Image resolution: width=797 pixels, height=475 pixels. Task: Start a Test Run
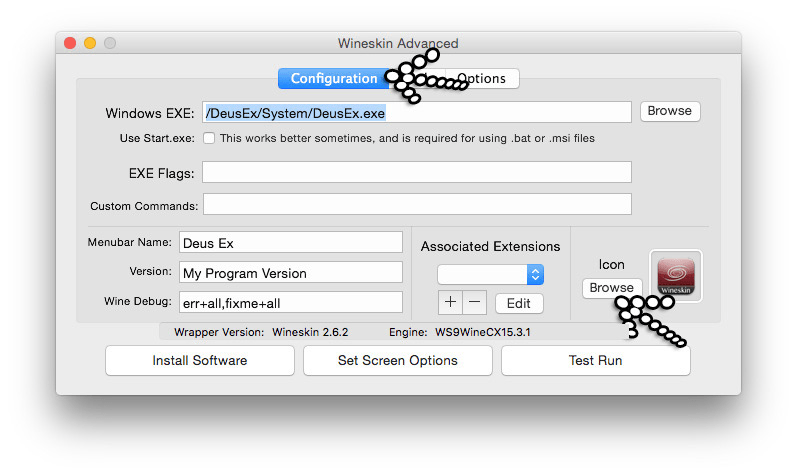(x=596, y=361)
